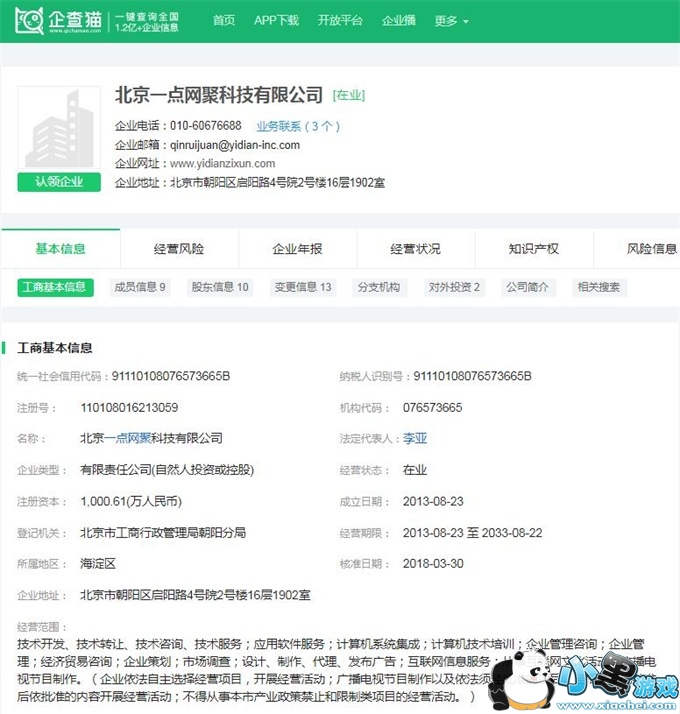680x714 pixels.
Task: Click credit code 91110108076573665B under 统一社会信用代码
Action: (x=171, y=376)
